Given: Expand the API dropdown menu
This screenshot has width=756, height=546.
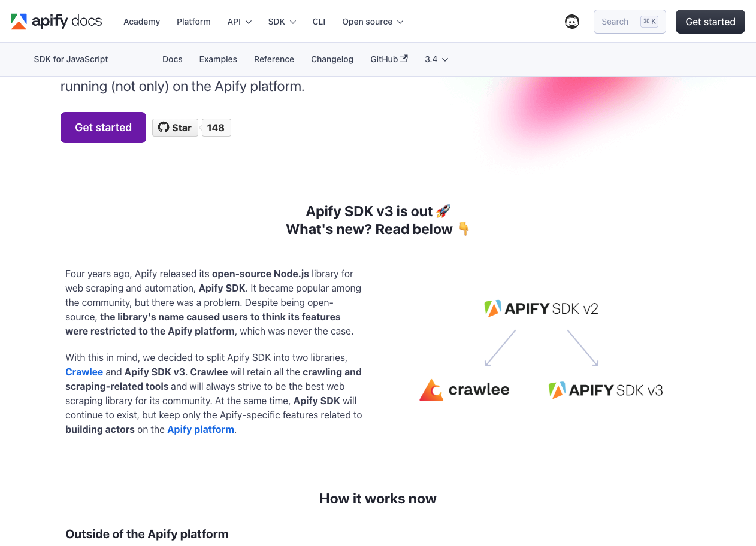Looking at the screenshot, I should point(240,22).
